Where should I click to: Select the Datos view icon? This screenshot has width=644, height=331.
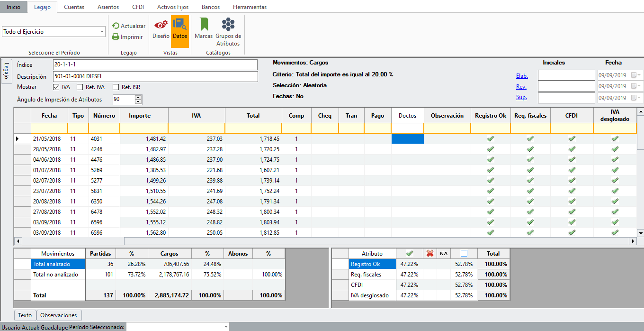click(180, 28)
